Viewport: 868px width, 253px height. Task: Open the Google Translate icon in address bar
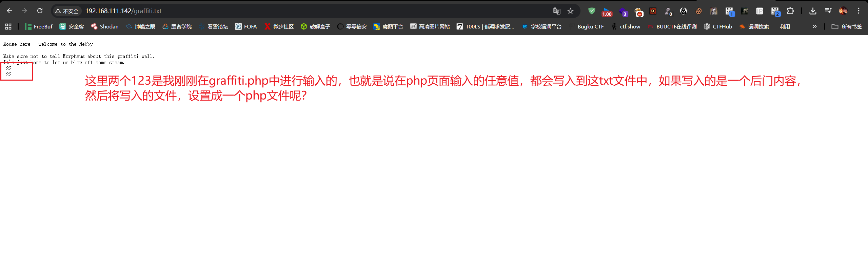(x=557, y=11)
